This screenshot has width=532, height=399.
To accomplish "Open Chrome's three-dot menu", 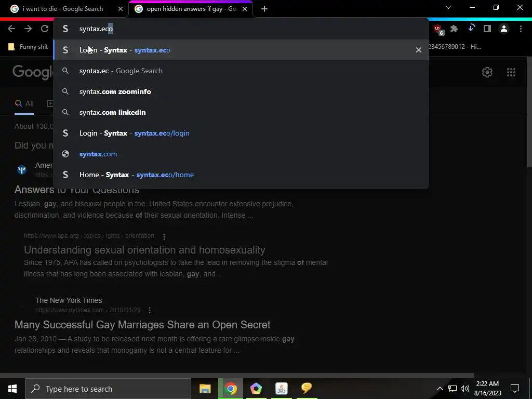I will (521, 29).
